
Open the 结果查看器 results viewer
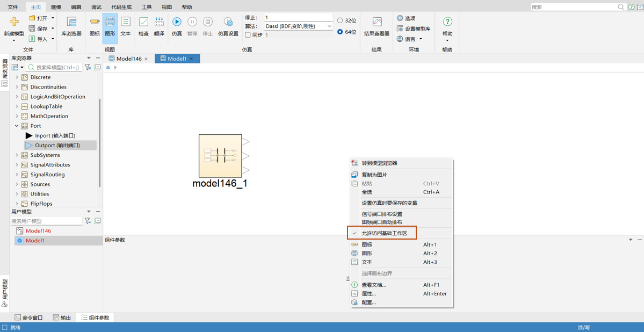coord(377,23)
